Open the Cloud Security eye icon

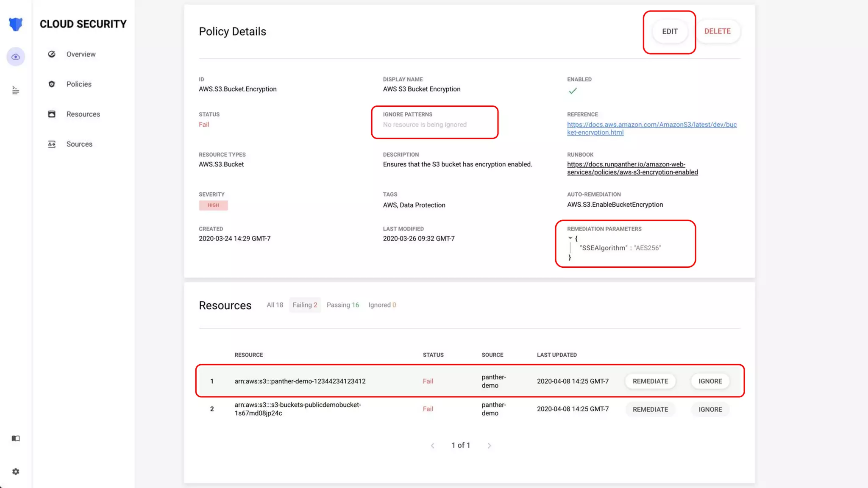click(16, 57)
